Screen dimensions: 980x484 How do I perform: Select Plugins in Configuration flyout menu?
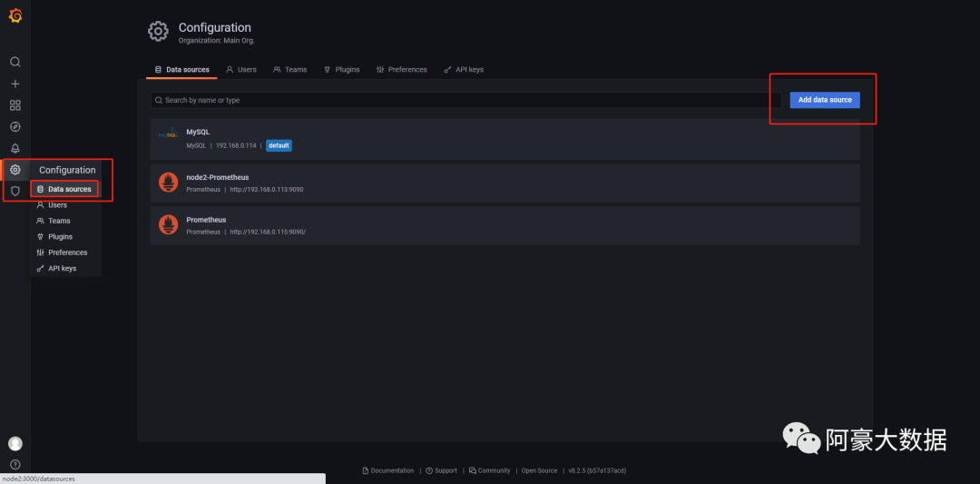[x=55, y=236]
